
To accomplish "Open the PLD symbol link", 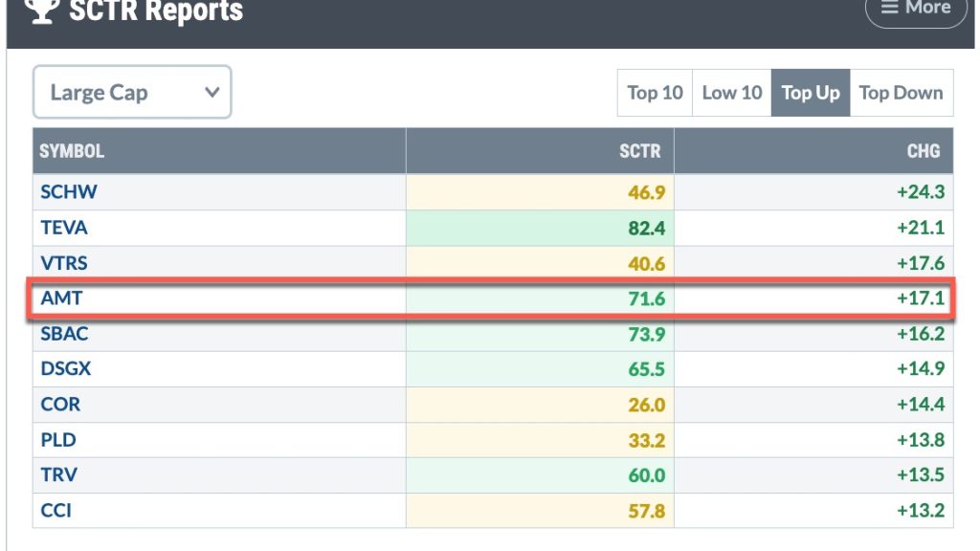I will (58, 440).
